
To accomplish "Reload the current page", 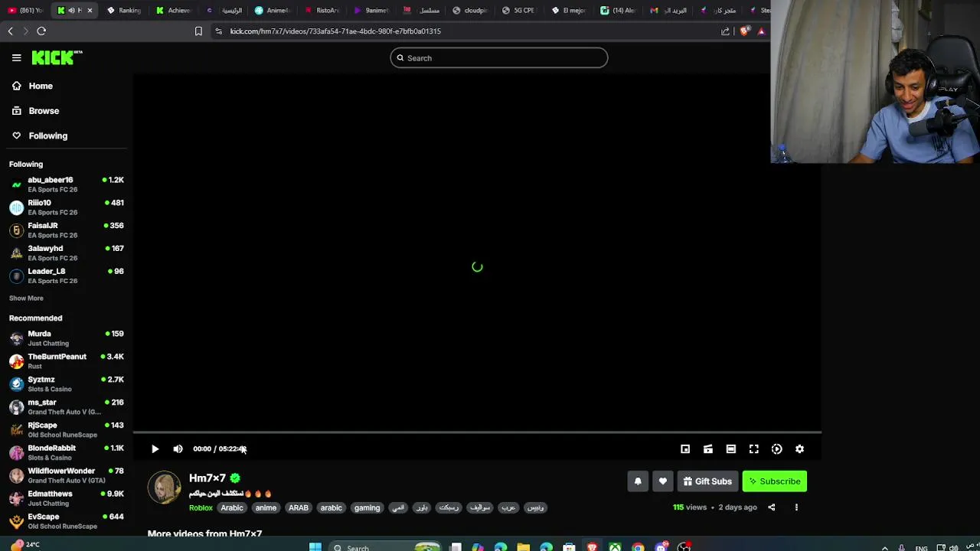I will coord(41,31).
